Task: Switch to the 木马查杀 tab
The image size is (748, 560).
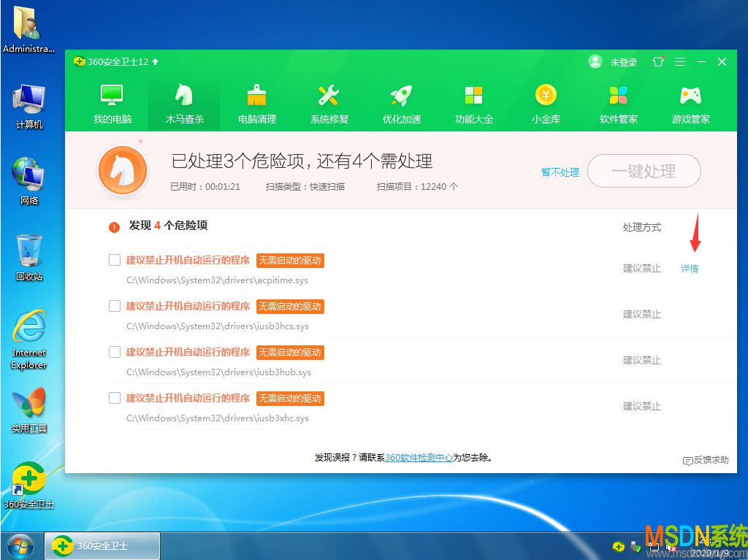Action: click(185, 104)
